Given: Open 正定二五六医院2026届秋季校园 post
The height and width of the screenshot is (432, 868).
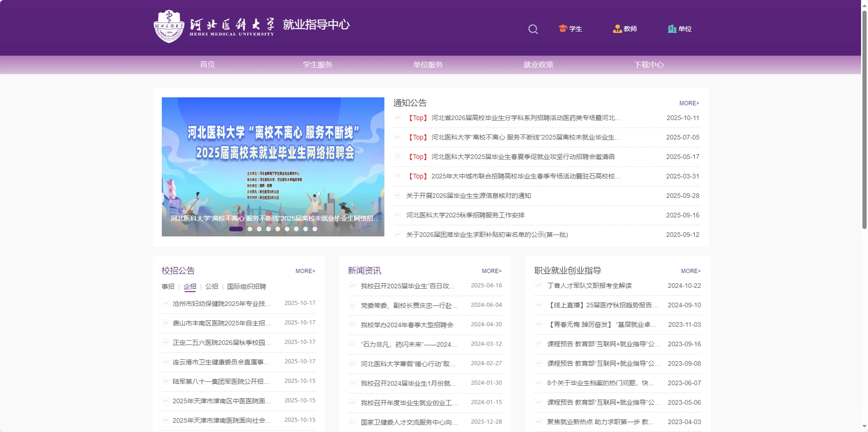Looking at the screenshot, I should (x=222, y=343).
